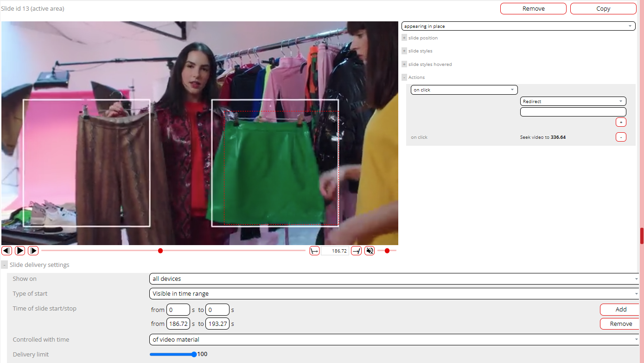
Task: Click plus icon to add action
Action: pyautogui.click(x=621, y=122)
